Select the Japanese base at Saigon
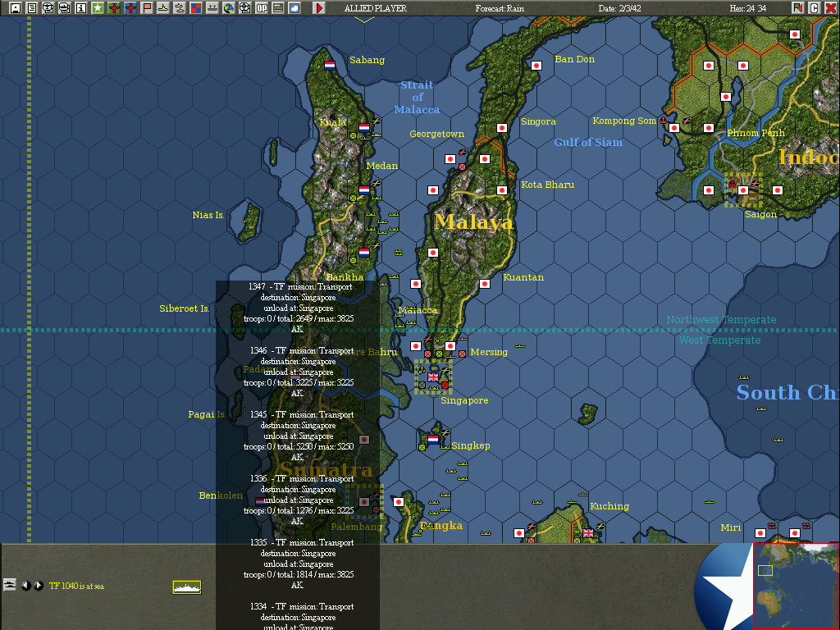This screenshot has width=840, height=630. [x=743, y=190]
